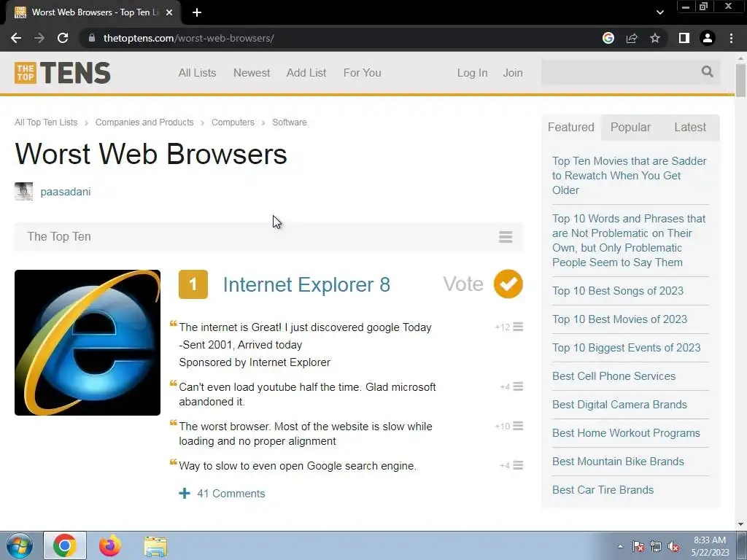
Task: Go to Software breadcrumb
Action: pos(290,122)
